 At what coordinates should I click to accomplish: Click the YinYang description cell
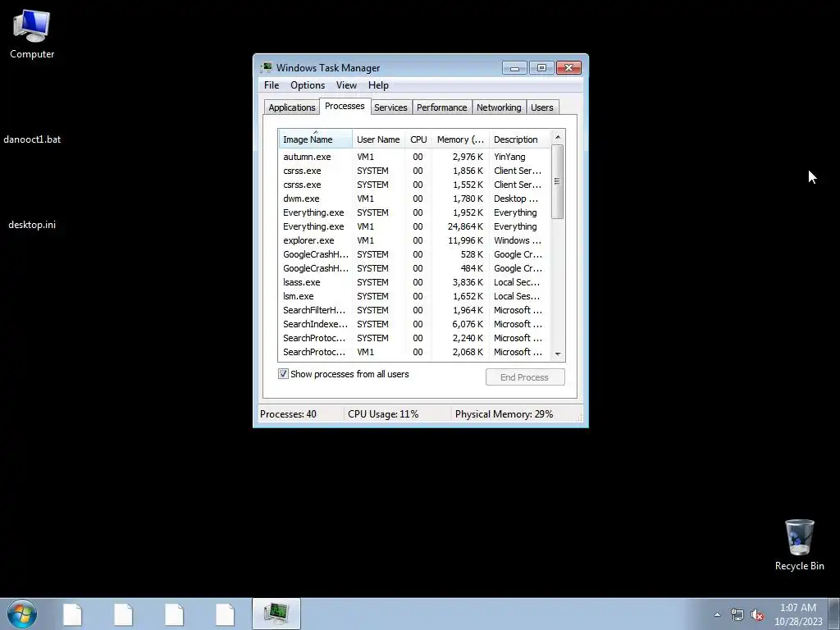509,157
